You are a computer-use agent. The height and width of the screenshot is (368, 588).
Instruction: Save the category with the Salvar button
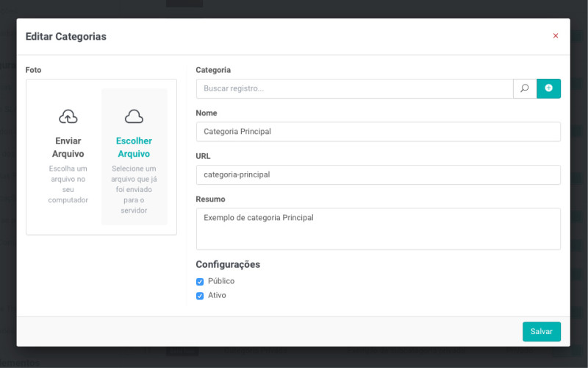542,332
